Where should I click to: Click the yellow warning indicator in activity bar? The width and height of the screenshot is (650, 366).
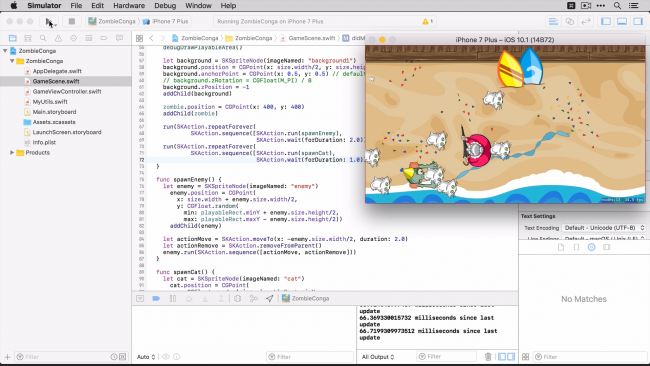point(427,21)
